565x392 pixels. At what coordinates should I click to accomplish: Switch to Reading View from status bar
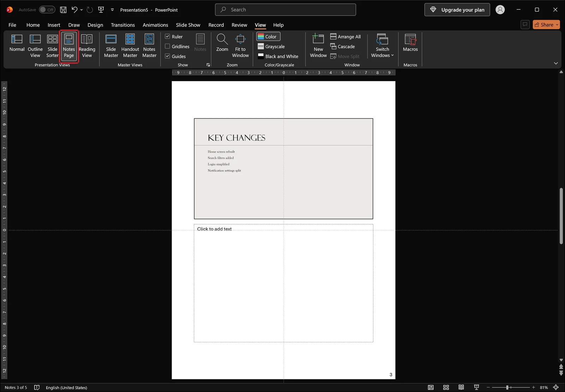point(461,387)
